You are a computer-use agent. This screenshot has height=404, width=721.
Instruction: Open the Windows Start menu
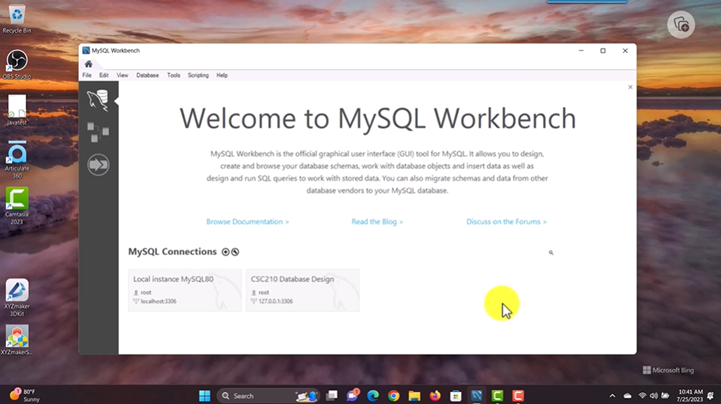point(205,396)
